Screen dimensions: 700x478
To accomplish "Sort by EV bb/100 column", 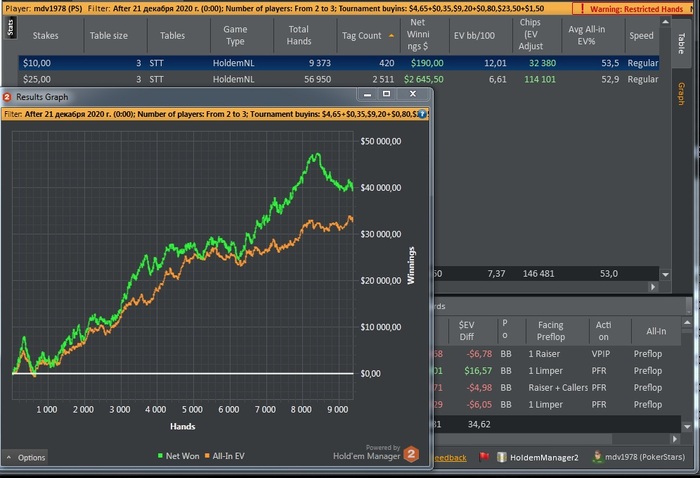I will click(474, 36).
